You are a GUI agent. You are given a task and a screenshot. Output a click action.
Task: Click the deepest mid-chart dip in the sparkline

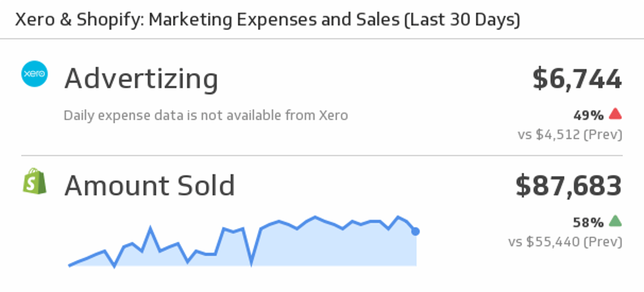coord(251,263)
